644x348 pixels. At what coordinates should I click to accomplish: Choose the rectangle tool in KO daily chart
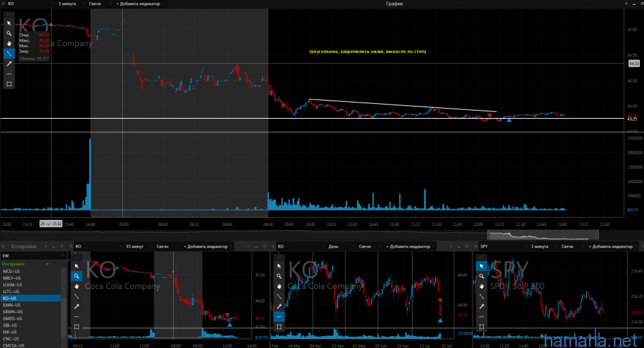click(x=279, y=327)
